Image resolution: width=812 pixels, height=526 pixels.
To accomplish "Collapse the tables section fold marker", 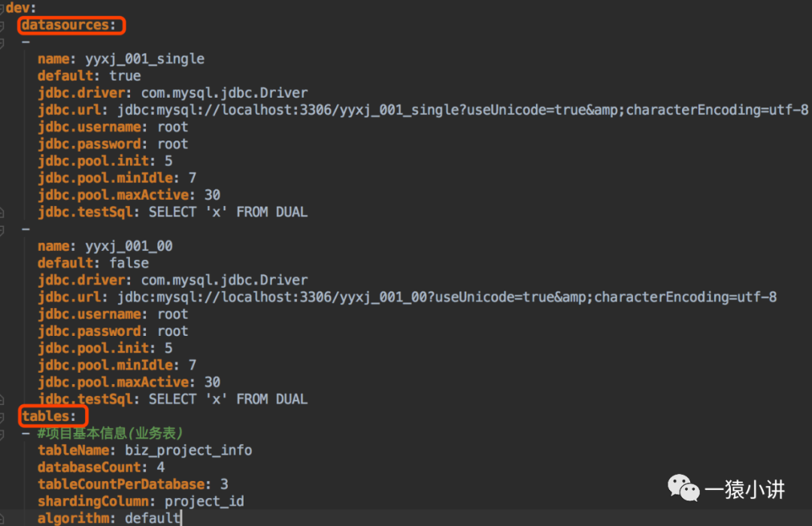I will [2, 417].
